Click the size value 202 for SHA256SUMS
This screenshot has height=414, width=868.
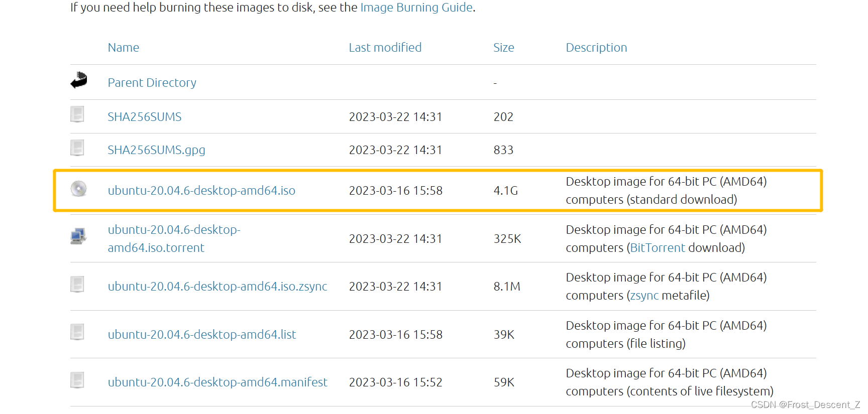pos(503,117)
